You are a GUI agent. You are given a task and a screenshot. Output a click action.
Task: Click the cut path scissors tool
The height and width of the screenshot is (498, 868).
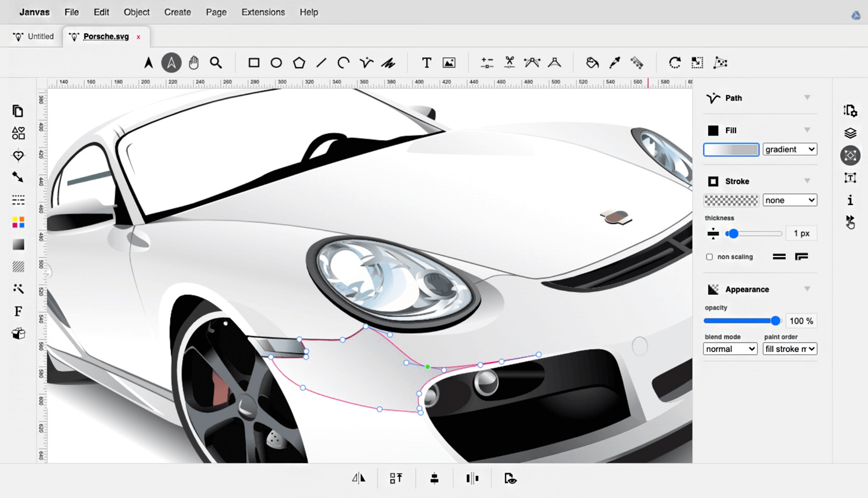point(509,63)
